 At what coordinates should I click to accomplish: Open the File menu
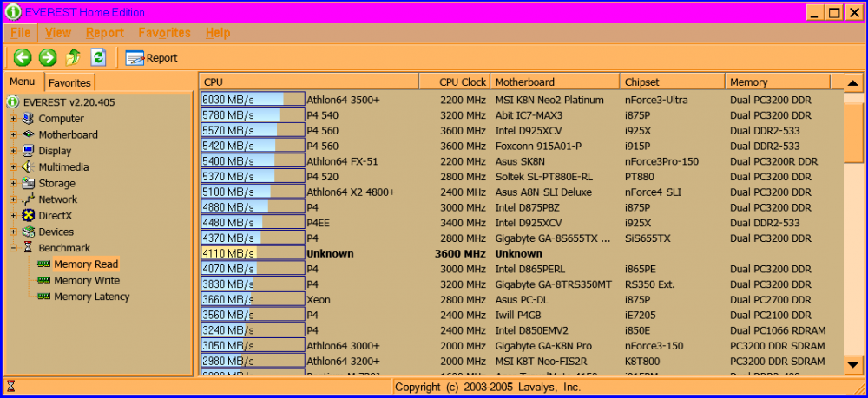click(x=21, y=33)
